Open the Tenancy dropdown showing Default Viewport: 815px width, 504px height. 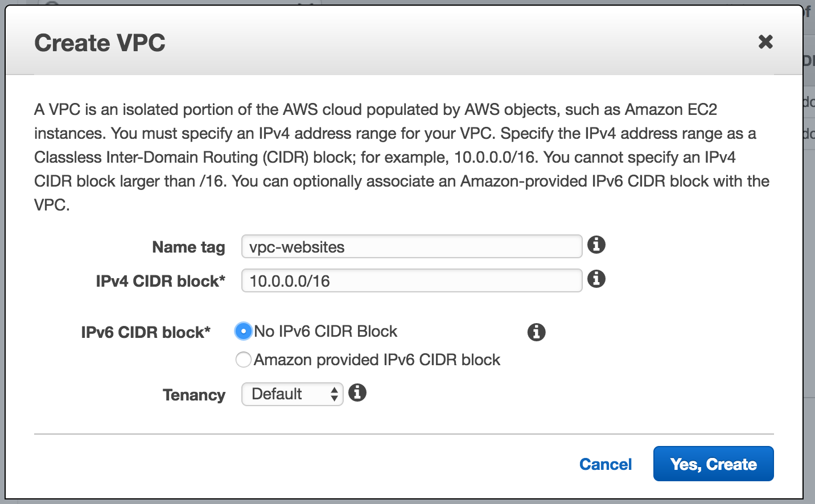click(x=292, y=394)
